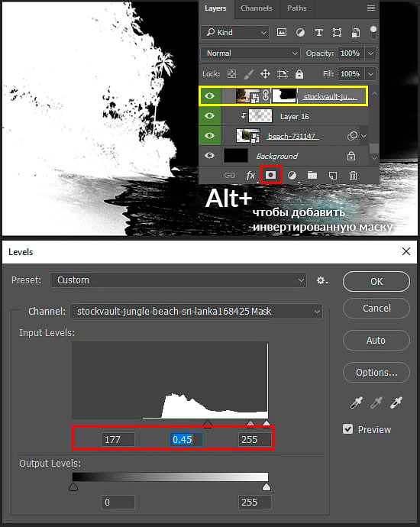Screen dimensions: 420x527
Task: Lock all padlock icon
Action: click(299, 74)
